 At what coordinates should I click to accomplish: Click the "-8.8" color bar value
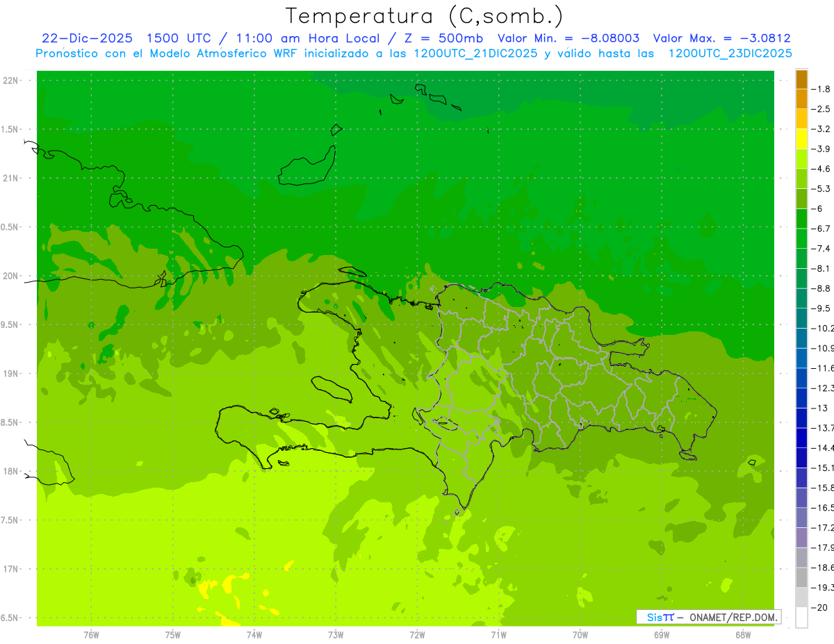click(x=822, y=288)
